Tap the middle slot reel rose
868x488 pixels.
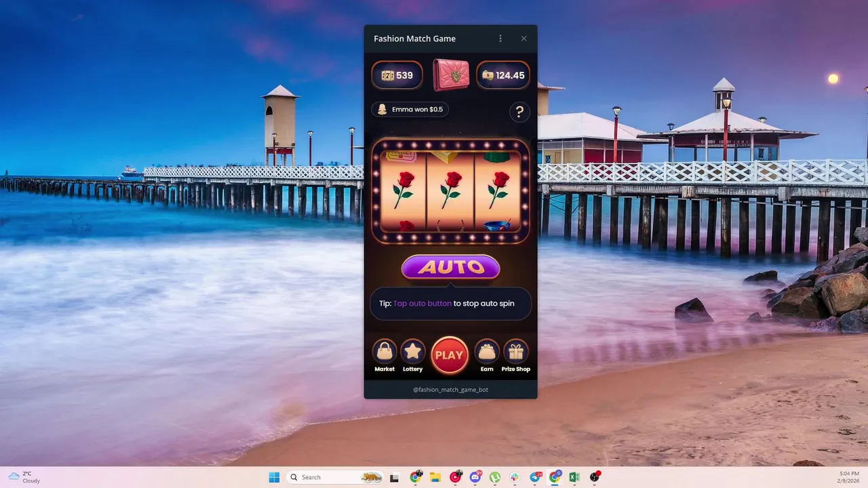click(451, 190)
